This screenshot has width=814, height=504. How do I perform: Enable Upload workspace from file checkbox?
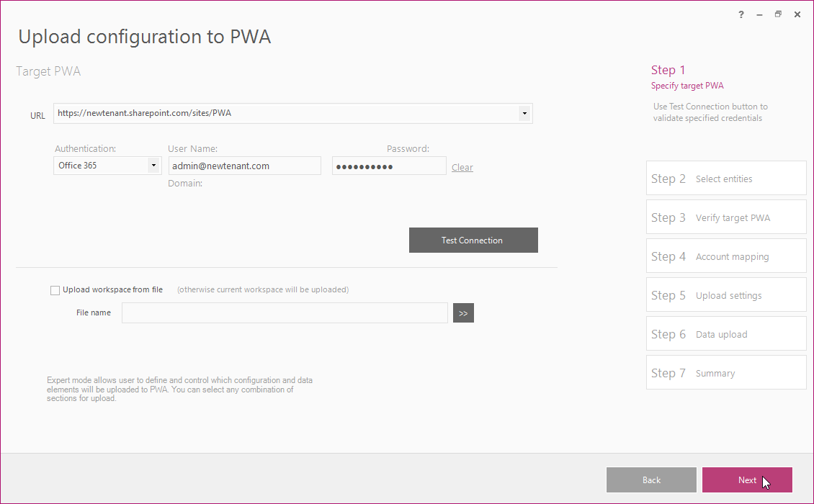[x=55, y=290]
